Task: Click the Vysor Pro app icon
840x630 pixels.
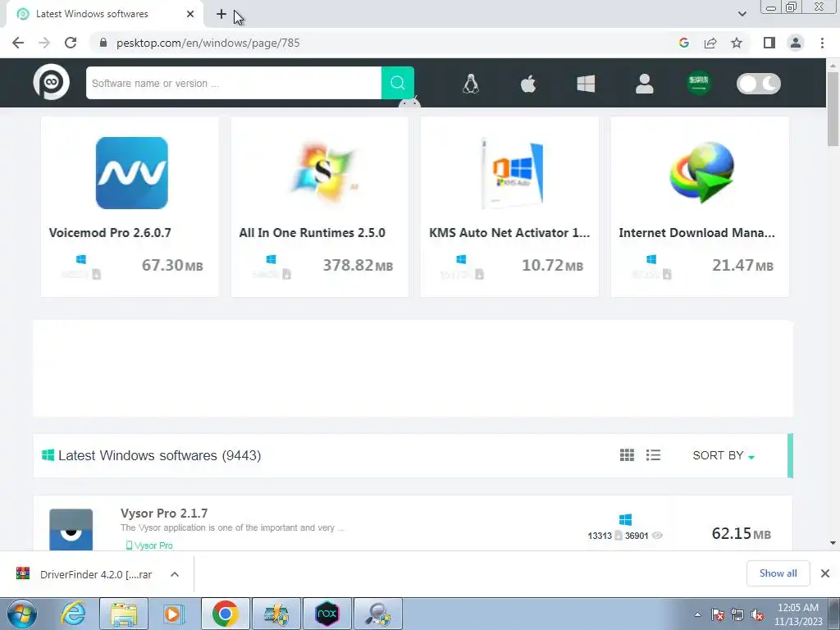Action: point(71,529)
